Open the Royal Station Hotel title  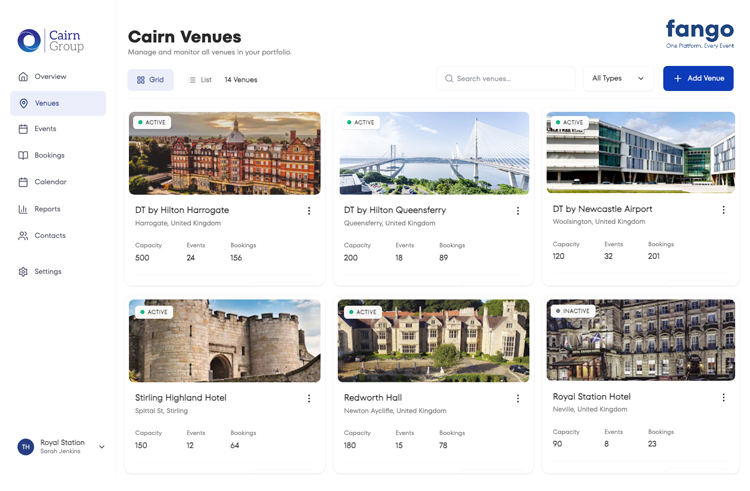pyautogui.click(x=591, y=396)
